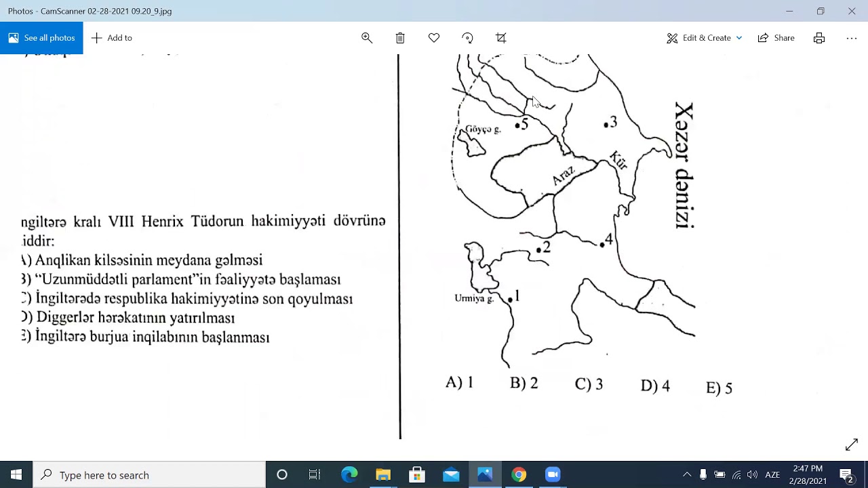Image resolution: width=868 pixels, height=488 pixels.
Task: Open the microphone tray icon
Action: point(703,474)
